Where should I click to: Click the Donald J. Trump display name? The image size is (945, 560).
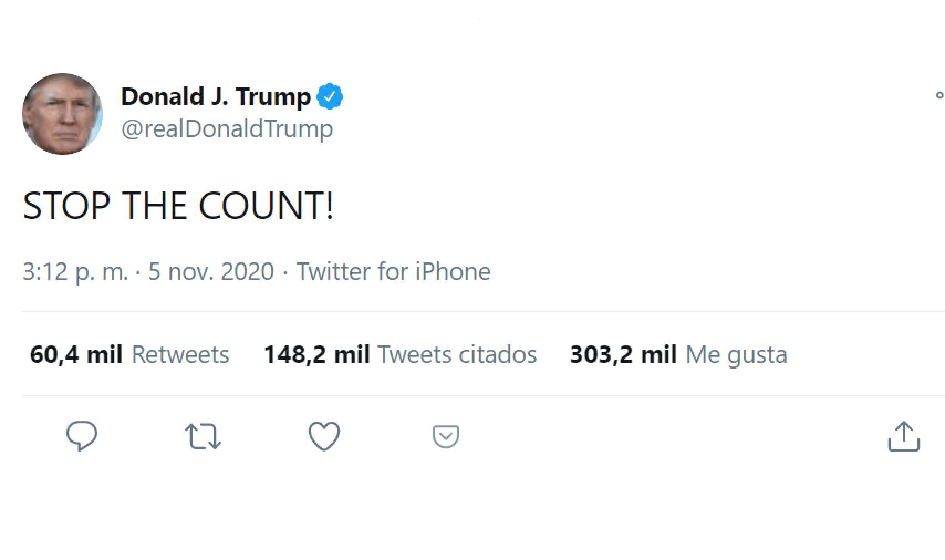click(216, 97)
